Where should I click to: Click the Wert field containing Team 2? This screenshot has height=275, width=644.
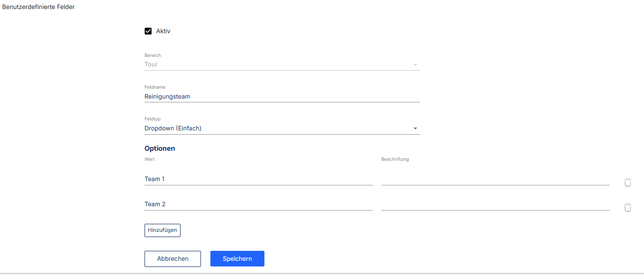pos(258,204)
